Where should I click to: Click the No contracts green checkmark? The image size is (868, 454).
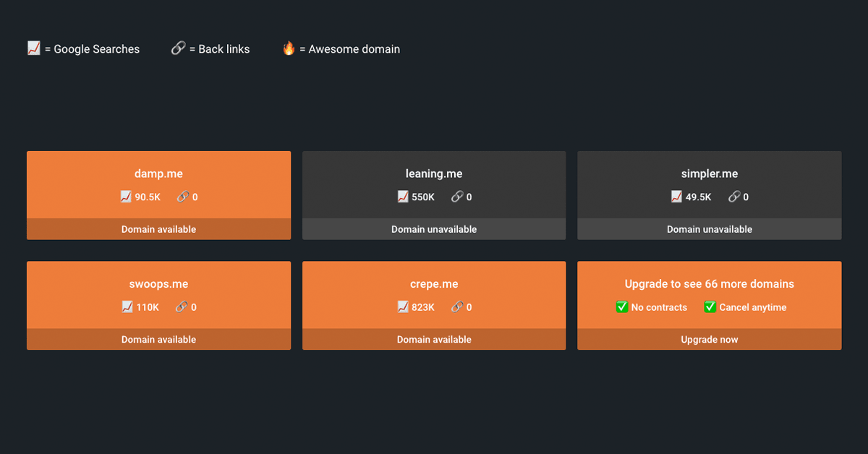(x=622, y=307)
